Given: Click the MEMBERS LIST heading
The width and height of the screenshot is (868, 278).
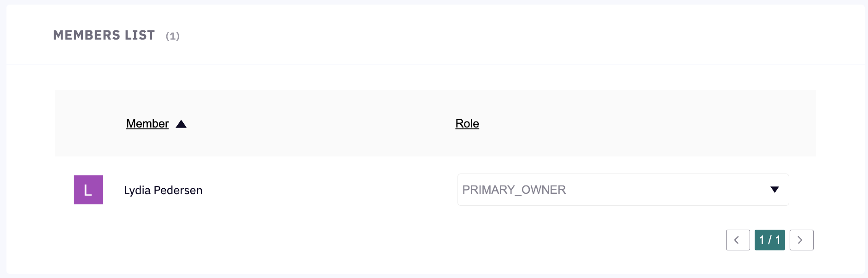Looking at the screenshot, I should pyautogui.click(x=104, y=35).
